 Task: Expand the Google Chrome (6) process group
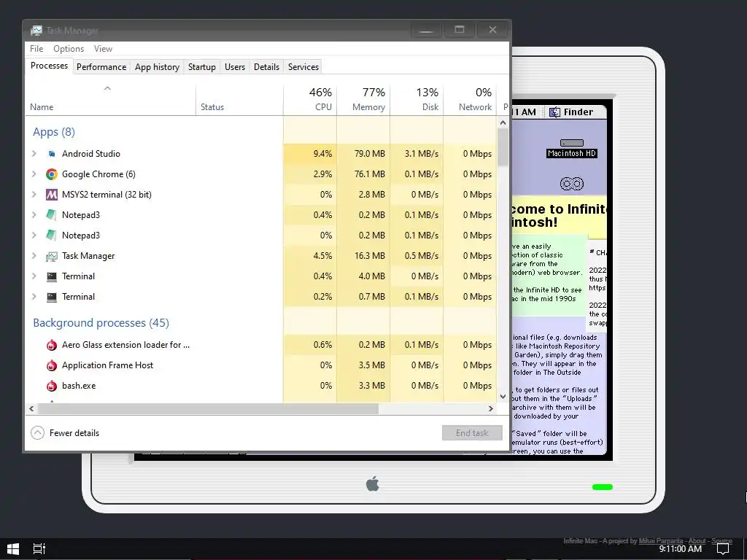coord(34,174)
